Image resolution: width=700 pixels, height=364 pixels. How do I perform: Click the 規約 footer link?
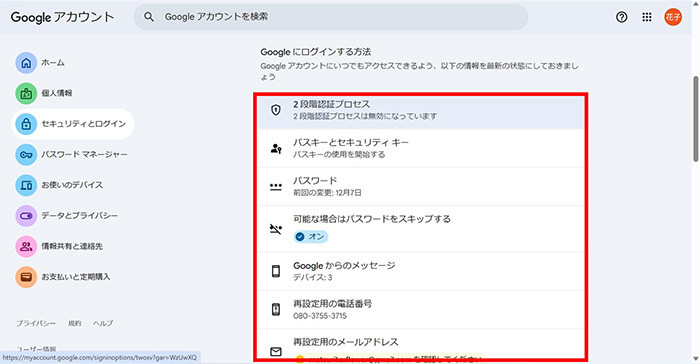coord(75,323)
